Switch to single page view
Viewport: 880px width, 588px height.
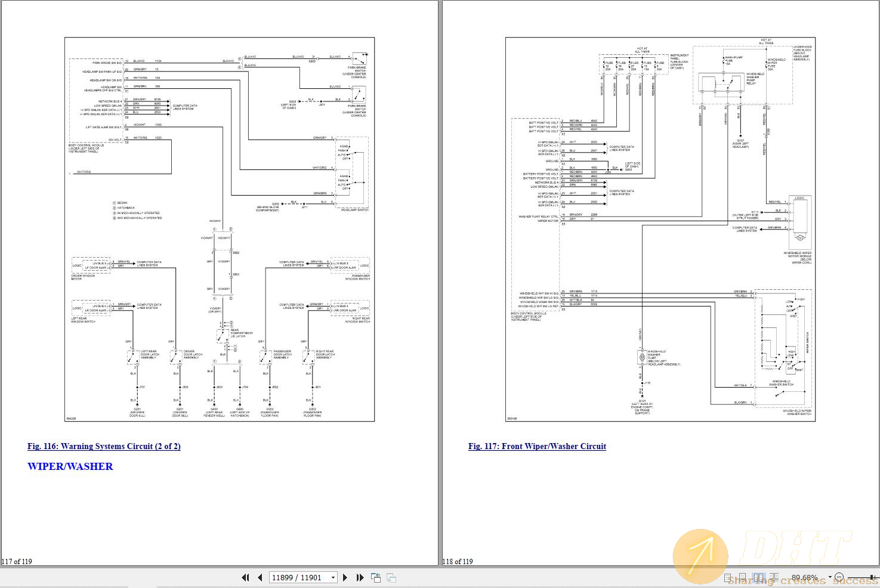(728, 578)
